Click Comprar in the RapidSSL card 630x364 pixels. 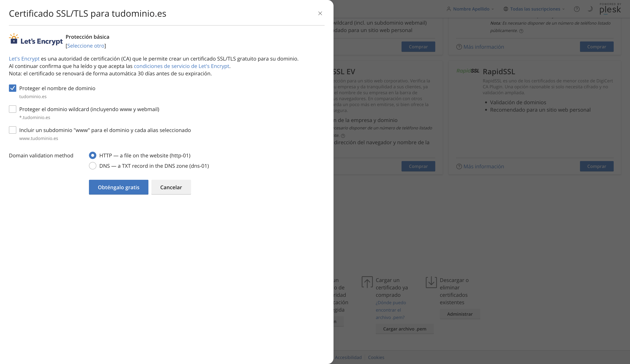[x=596, y=166]
